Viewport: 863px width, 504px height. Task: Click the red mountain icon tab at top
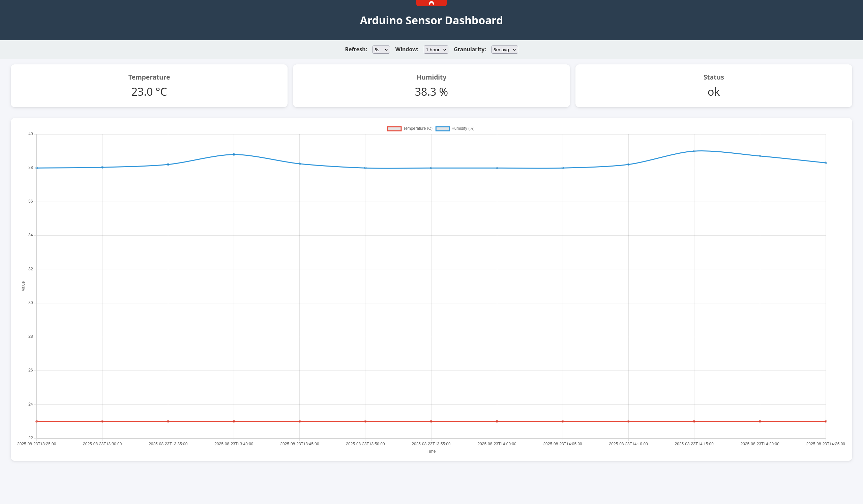(x=431, y=3)
